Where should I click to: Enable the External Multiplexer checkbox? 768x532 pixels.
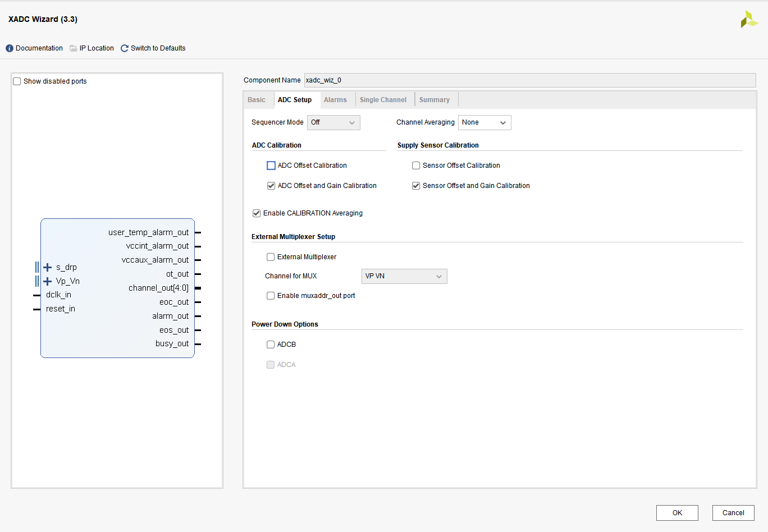click(x=271, y=257)
